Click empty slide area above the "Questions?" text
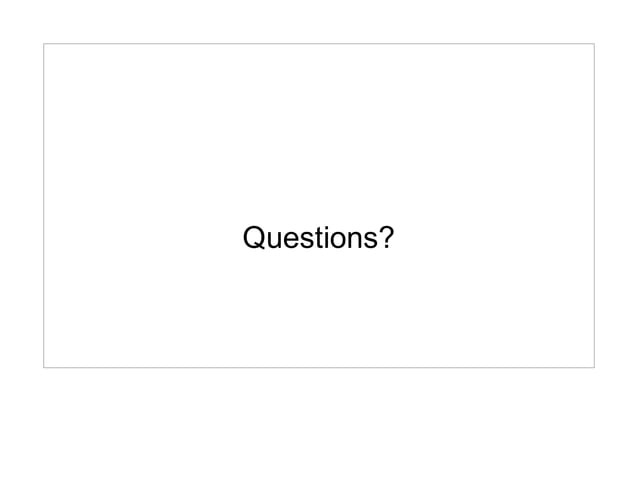The height and width of the screenshot is (493, 638). click(x=319, y=130)
